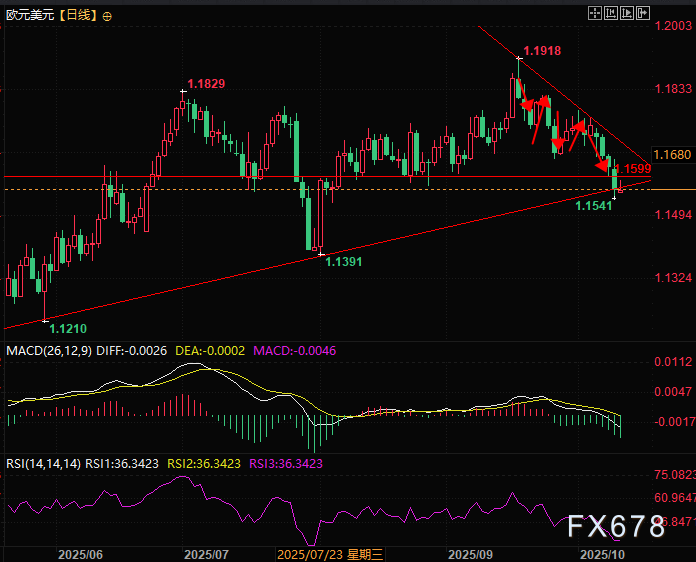Click the red arrow marker near 1.1599
Viewport: 696px width, 562px height.
tap(604, 163)
